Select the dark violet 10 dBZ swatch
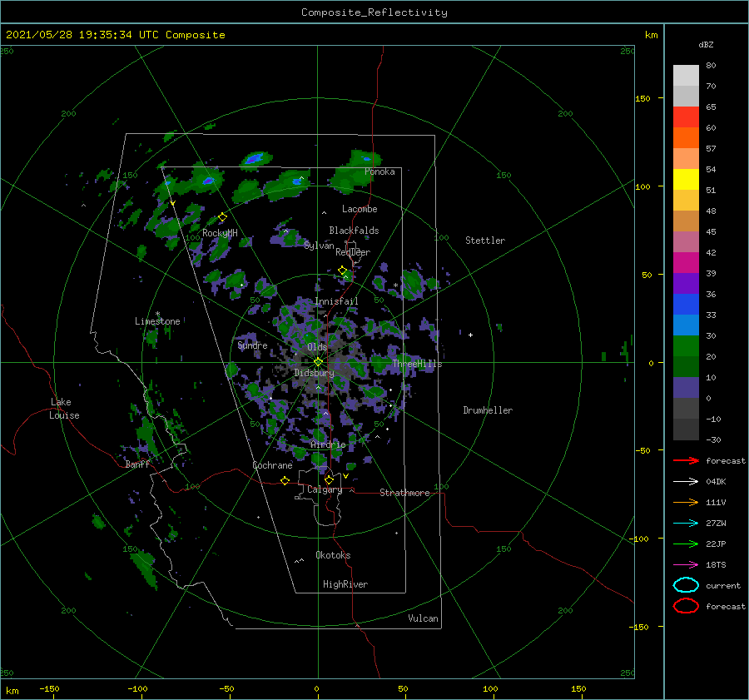 (x=686, y=388)
